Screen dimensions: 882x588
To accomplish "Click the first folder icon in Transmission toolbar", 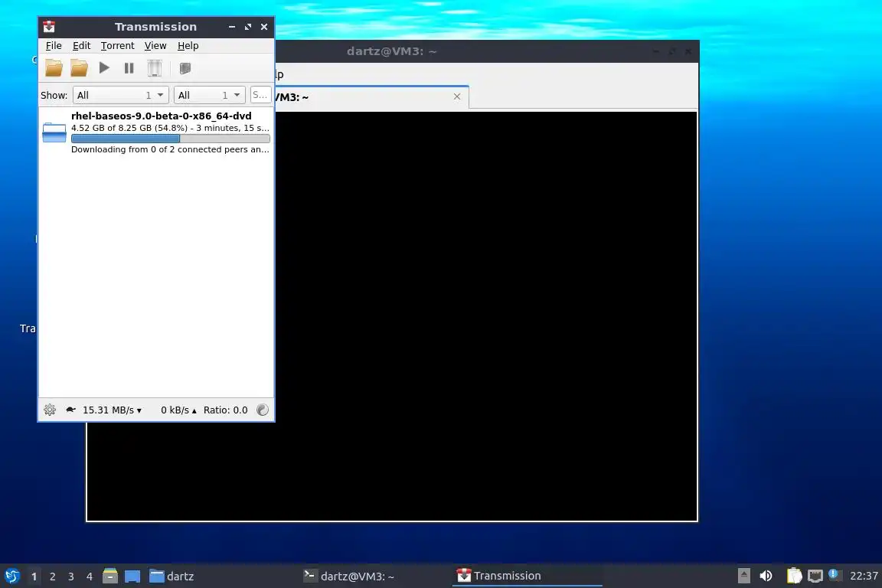I will point(54,68).
